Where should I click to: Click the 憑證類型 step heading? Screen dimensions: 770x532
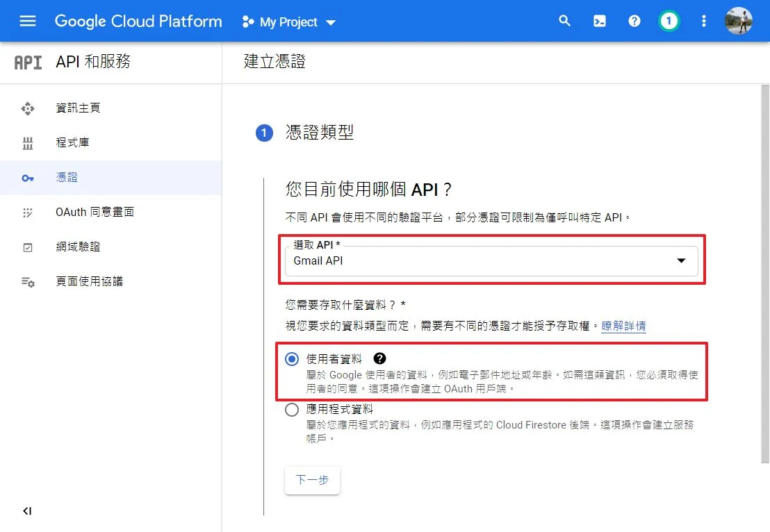pyautogui.click(x=320, y=132)
